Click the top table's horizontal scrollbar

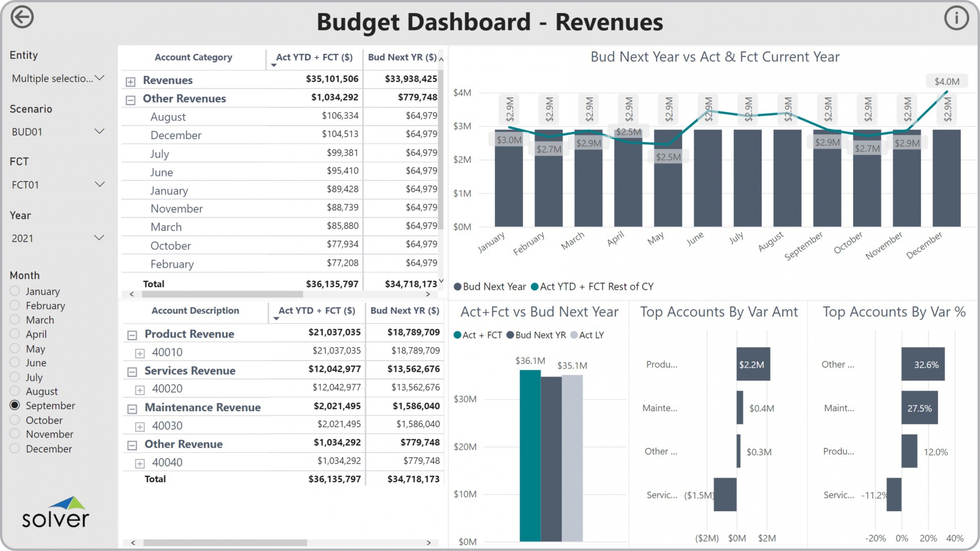tap(222, 294)
